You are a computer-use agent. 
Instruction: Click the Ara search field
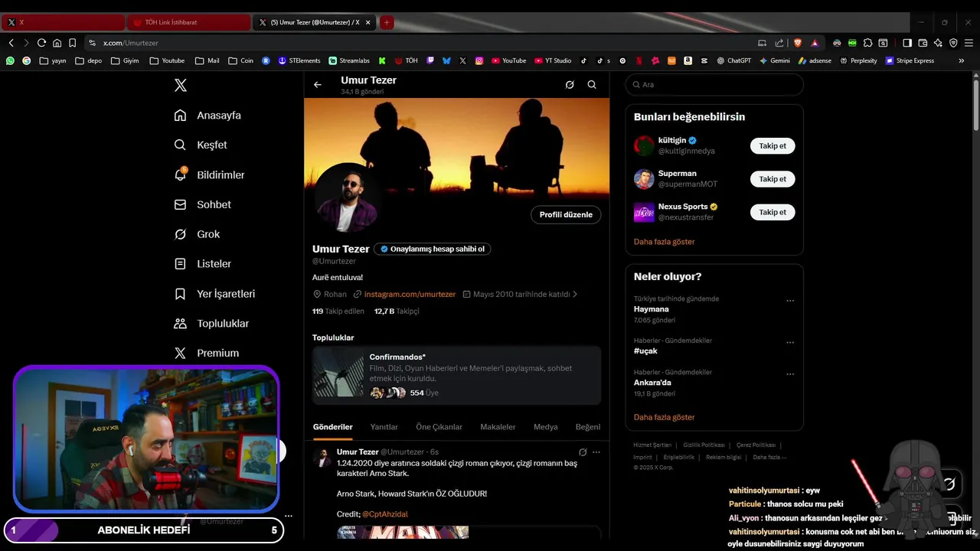[x=714, y=85]
